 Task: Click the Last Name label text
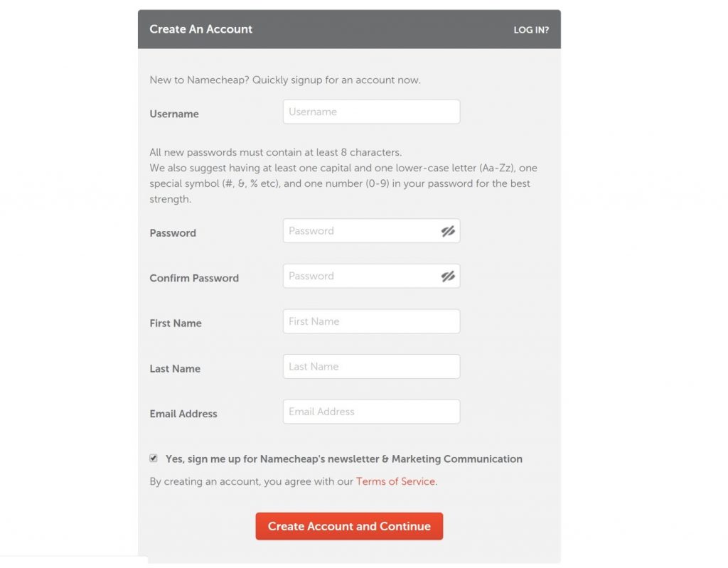(x=175, y=369)
